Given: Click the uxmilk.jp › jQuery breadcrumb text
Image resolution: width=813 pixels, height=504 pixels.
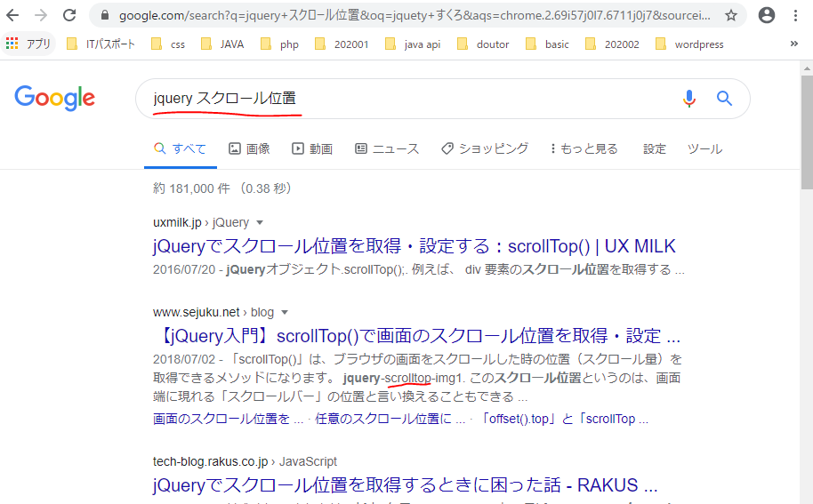Looking at the screenshot, I should pyautogui.click(x=201, y=223).
